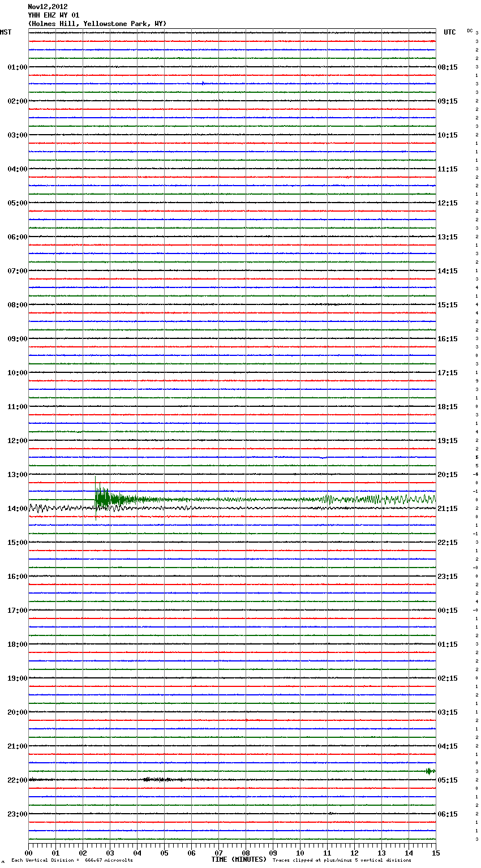Select the 03:15 UTC time label

point(448,712)
